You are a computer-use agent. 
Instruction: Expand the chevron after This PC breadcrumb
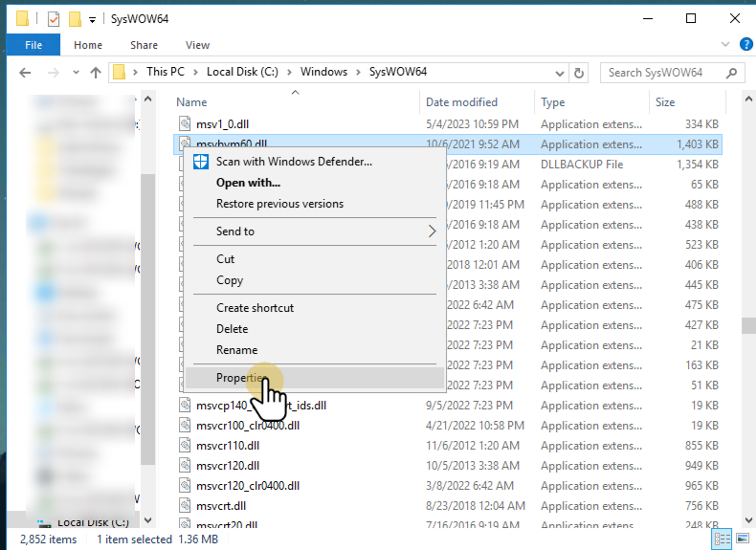pyautogui.click(x=195, y=73)
